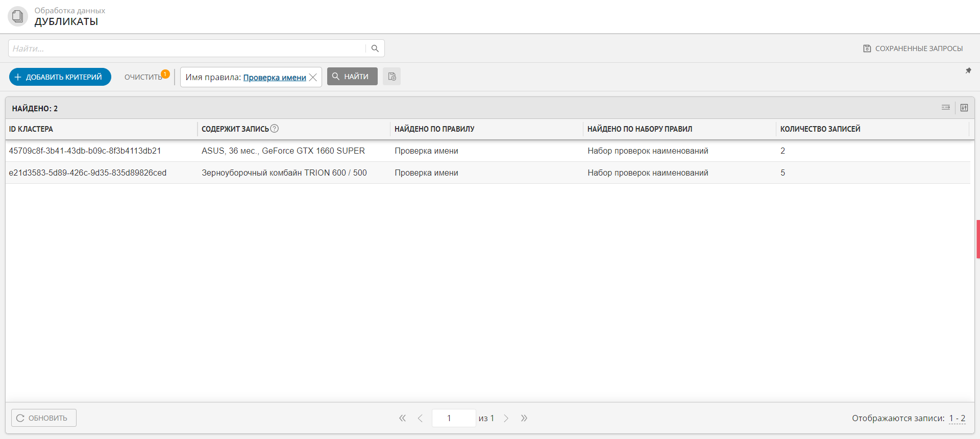Open records per page '1 - 2' selector
The height and width of the screenshot is (439, 980).
[957, 418]
